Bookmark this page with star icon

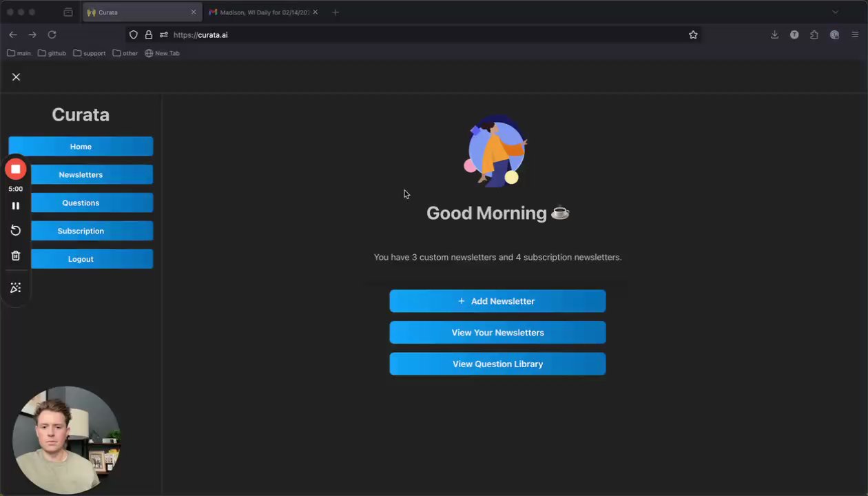(x=693, y=34)
